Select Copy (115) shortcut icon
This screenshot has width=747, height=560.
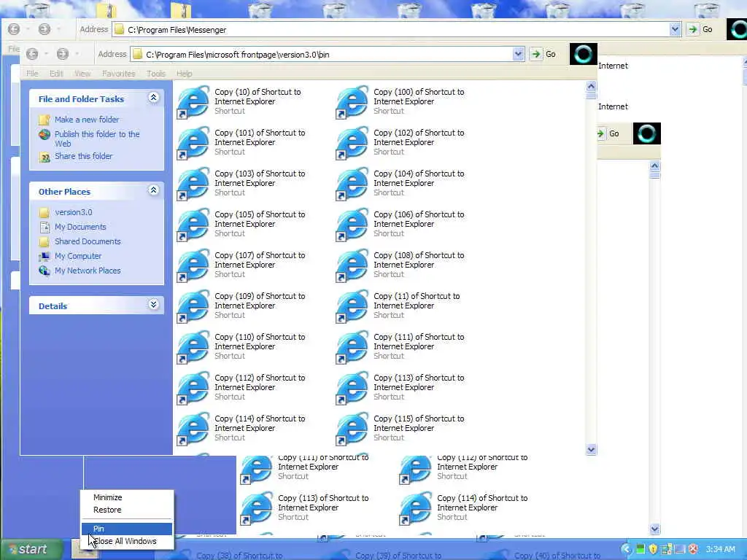click(x=352, y=429)
